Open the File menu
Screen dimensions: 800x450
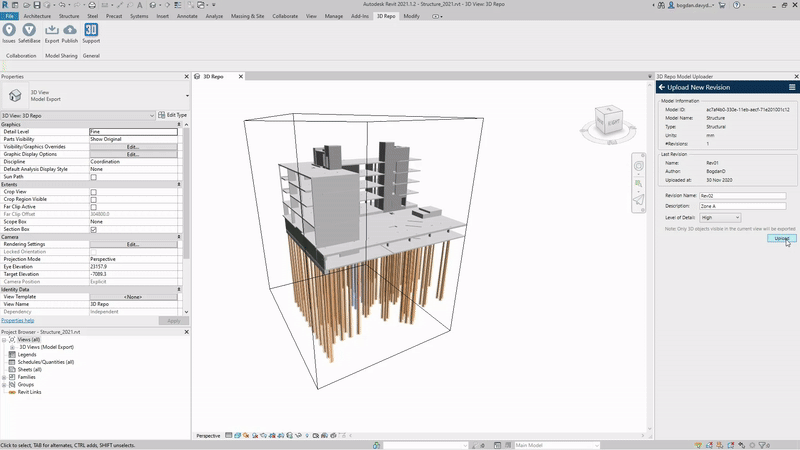9,16
